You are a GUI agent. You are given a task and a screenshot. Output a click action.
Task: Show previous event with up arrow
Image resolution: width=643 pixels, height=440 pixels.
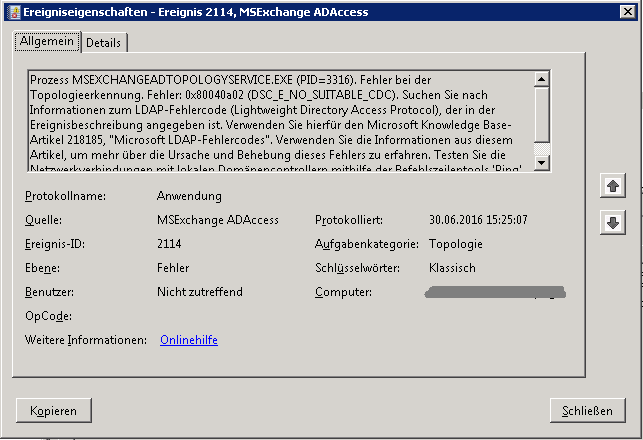pyautogui.click(x=613, y=186)
